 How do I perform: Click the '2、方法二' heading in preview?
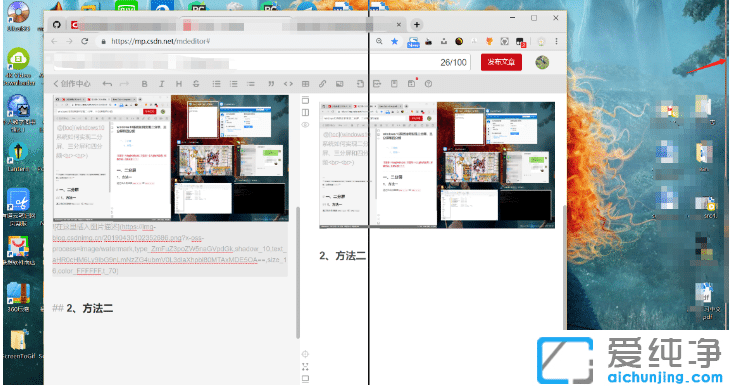coord(342,255)
